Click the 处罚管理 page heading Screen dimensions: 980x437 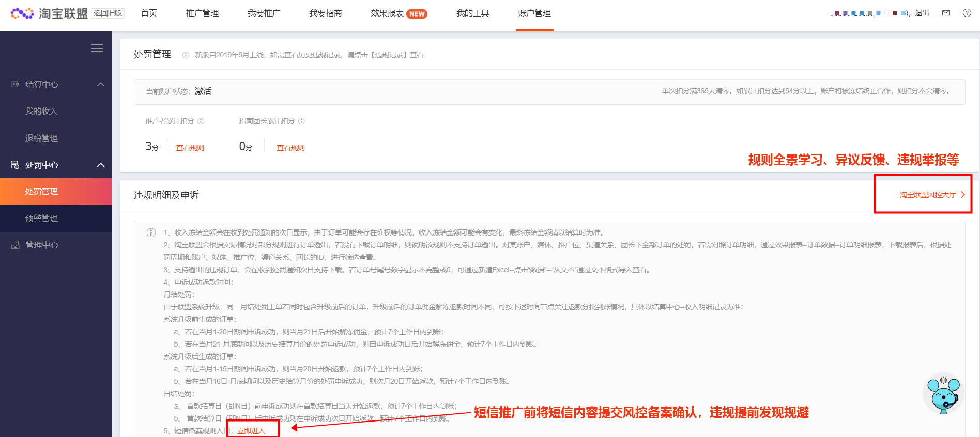click(x=152, y=54)
